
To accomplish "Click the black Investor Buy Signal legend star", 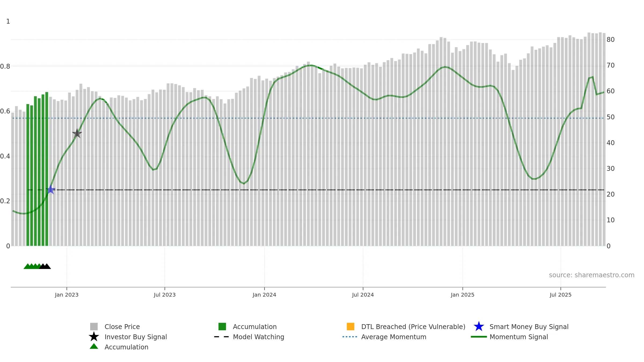I will pos(94,337).
